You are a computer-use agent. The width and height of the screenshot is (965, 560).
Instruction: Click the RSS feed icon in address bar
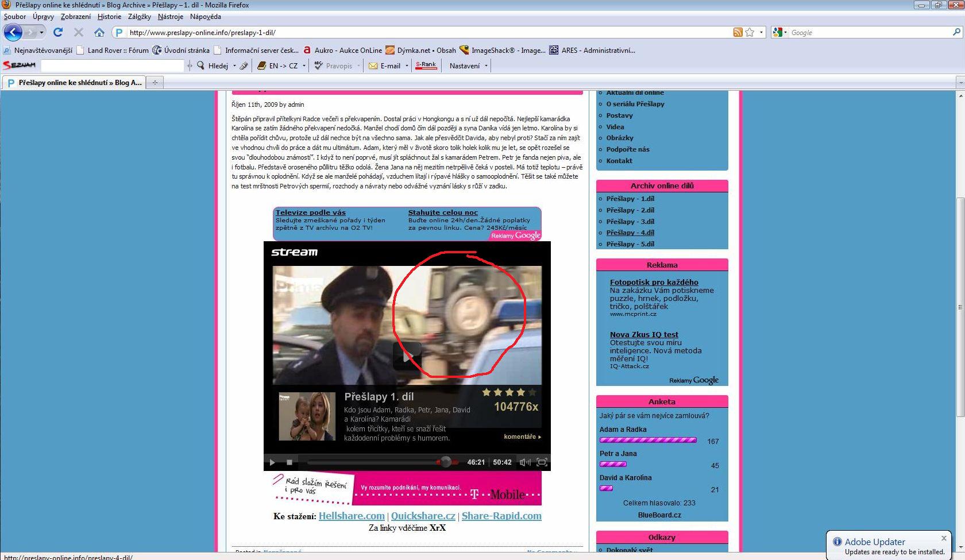[x=738, y=33]
